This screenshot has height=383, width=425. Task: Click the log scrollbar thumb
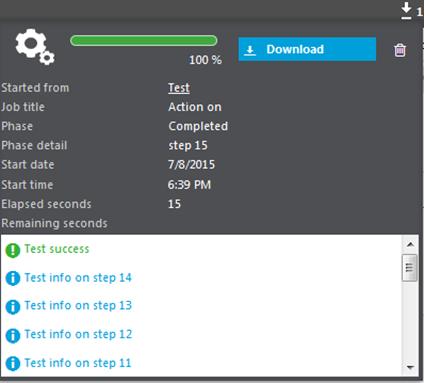(x=410, y=268)
